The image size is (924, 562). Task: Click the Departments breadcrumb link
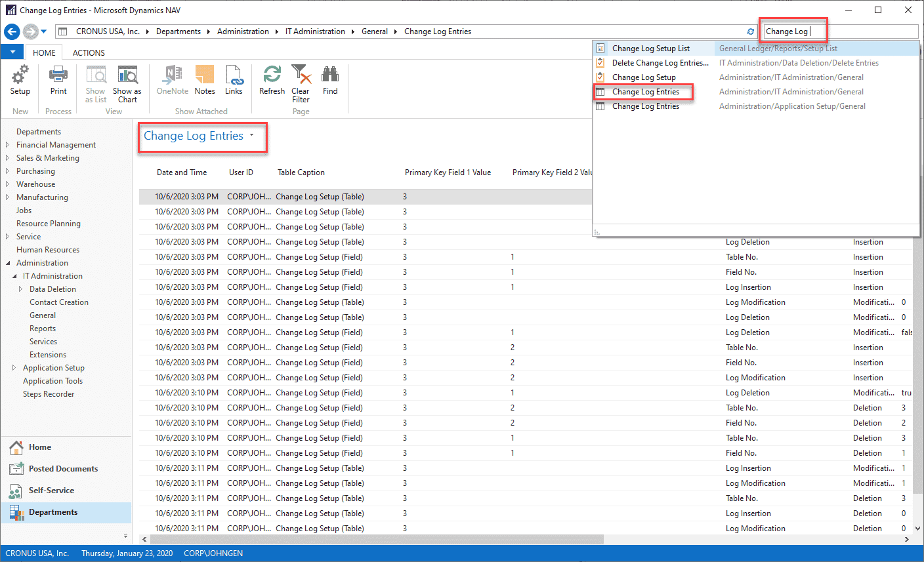click(x=178, y=31)
